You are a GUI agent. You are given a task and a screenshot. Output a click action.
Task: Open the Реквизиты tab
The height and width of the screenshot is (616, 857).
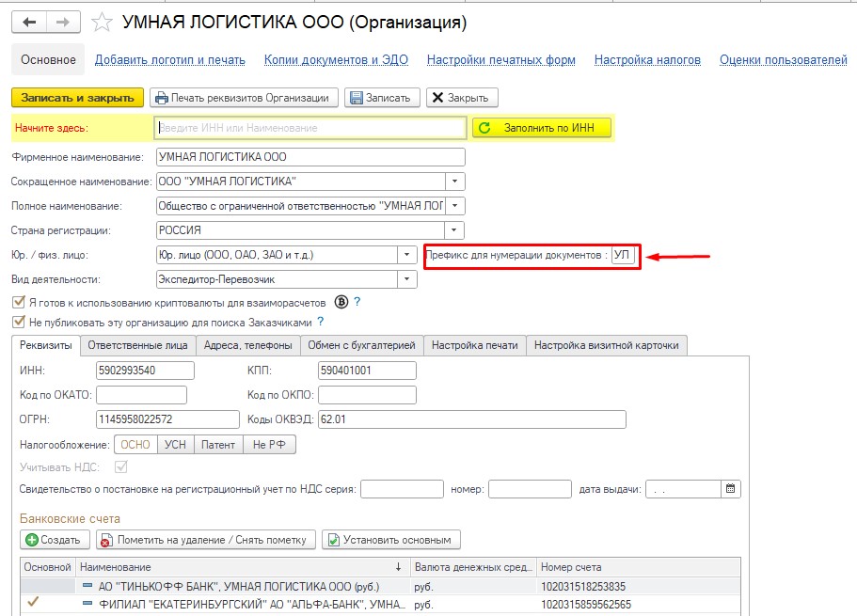pos(46,345)
